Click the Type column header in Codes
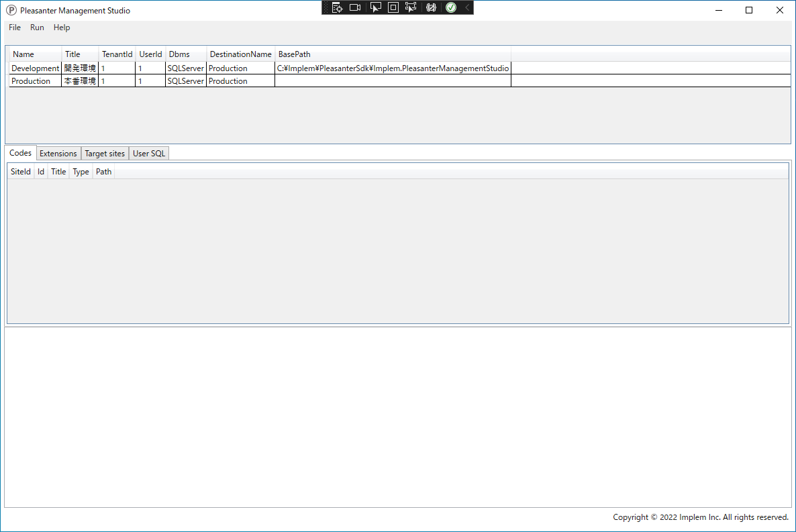This screenshot has height=532, width=796. point(81,172)
